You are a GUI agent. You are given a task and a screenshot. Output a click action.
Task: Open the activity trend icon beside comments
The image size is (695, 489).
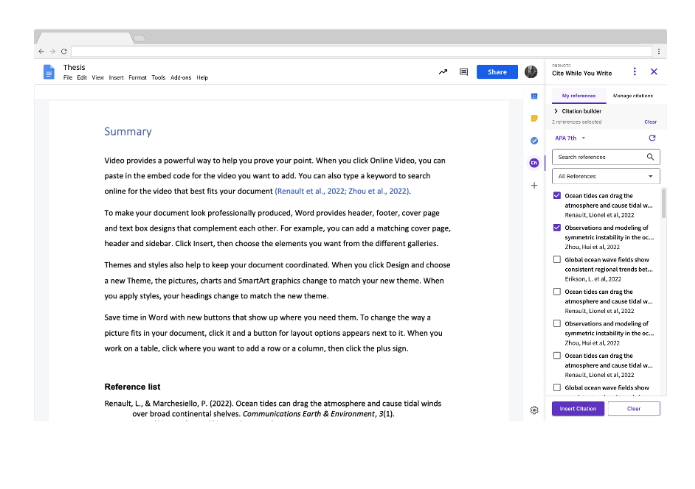pos(442,72)
